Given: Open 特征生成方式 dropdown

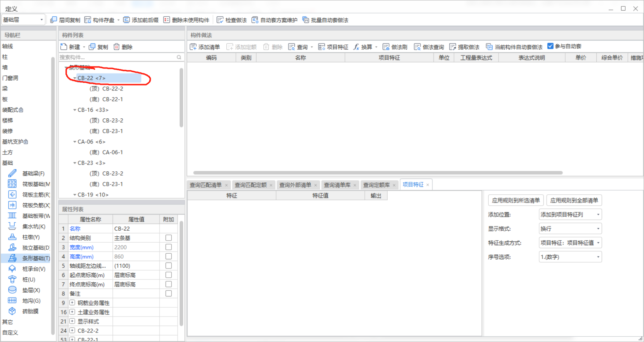Looking at the screenshot, I should (x=570, y=243).
